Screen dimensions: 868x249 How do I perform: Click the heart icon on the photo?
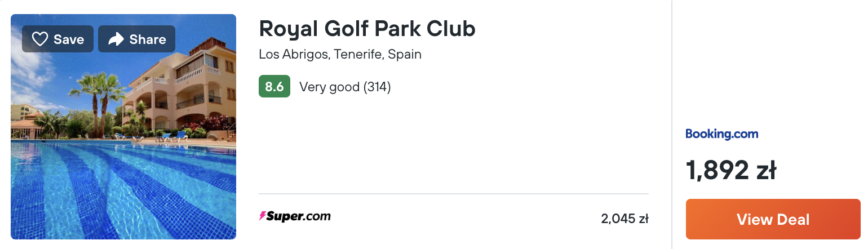(39, 39)
